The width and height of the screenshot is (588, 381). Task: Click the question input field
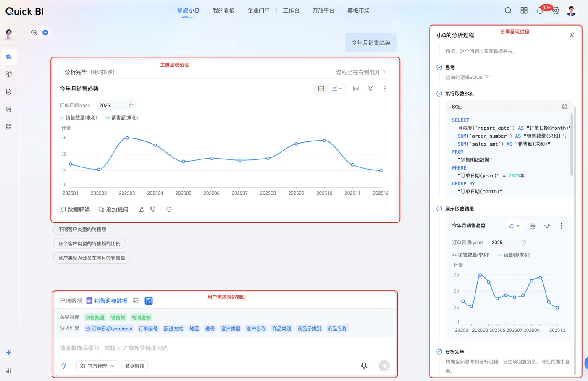click(x=225, y=348)
